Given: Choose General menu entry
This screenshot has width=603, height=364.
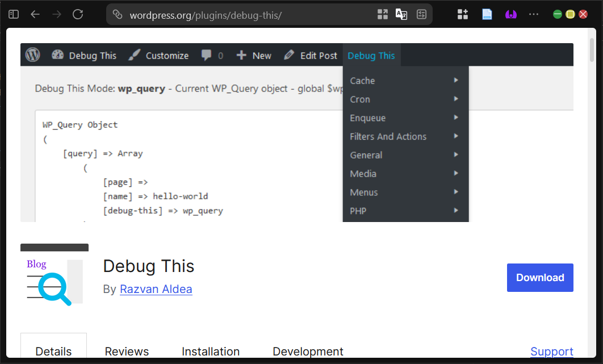Looking at the screenshot, I should (x=406, y=155).
